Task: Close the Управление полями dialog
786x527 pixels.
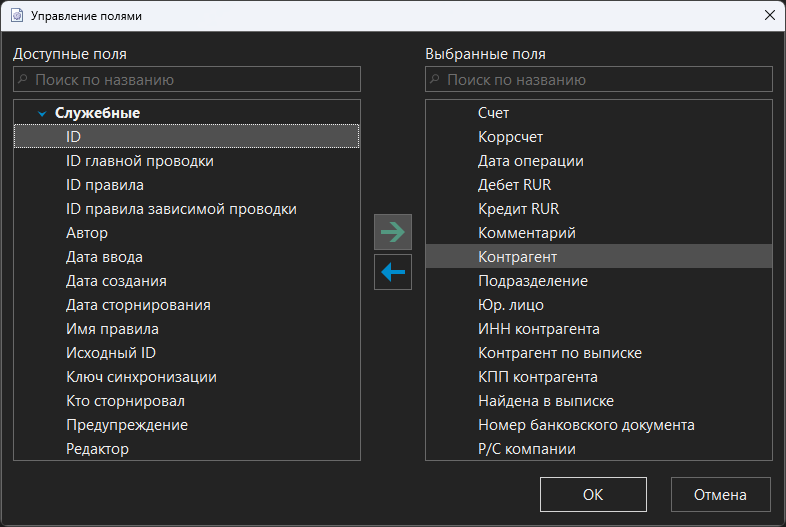Action: click(769, 16)
